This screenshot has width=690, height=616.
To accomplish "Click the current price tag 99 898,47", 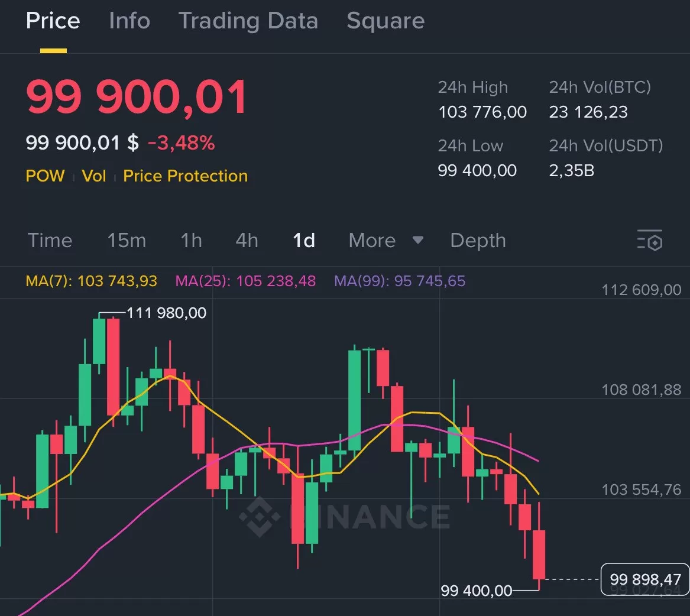I will [644, 580].
